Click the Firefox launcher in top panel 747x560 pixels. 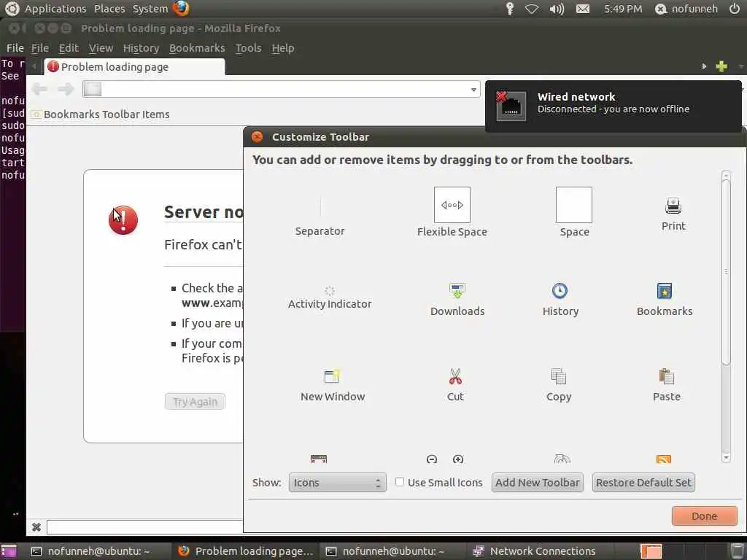(181, 8)
